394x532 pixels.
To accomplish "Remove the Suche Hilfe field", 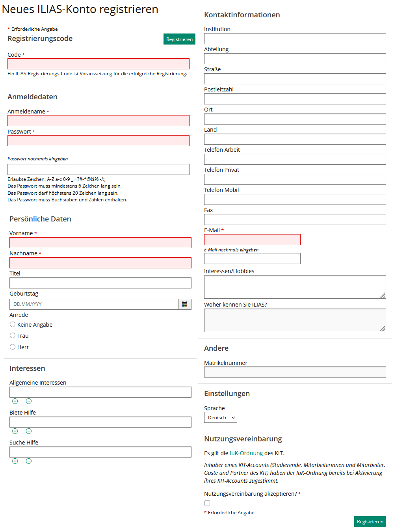I will click(29, 461).
